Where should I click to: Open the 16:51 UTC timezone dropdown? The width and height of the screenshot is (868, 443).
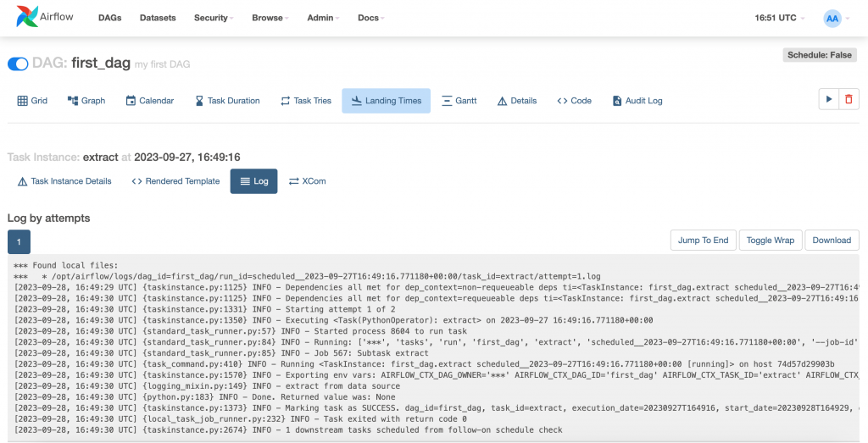click(780, 18)
